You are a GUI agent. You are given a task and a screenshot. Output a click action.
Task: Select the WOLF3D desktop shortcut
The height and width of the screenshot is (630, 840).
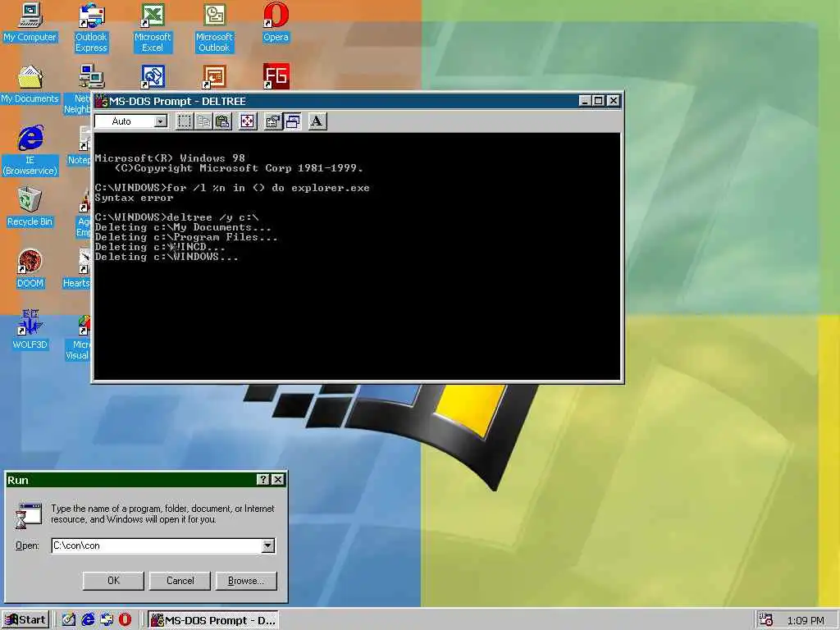[30, 330]
